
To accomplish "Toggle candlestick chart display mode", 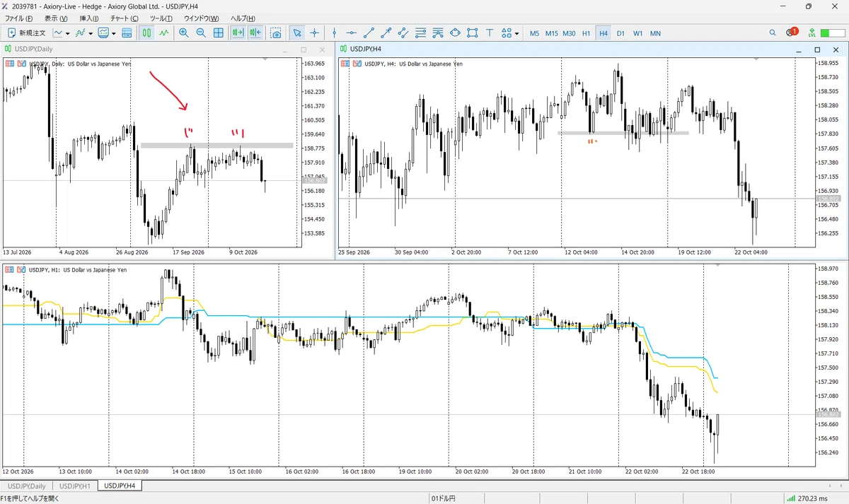I will pos(147,33).
